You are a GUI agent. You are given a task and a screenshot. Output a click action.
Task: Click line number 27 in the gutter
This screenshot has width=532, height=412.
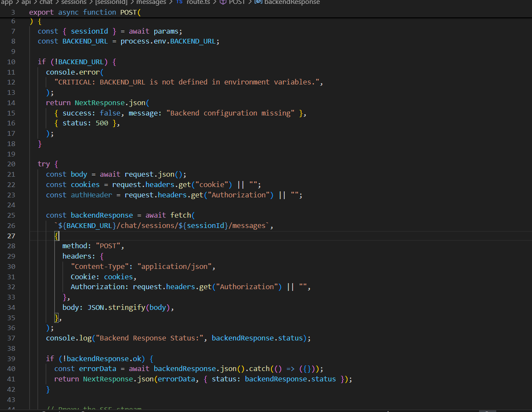pos(11,236)
